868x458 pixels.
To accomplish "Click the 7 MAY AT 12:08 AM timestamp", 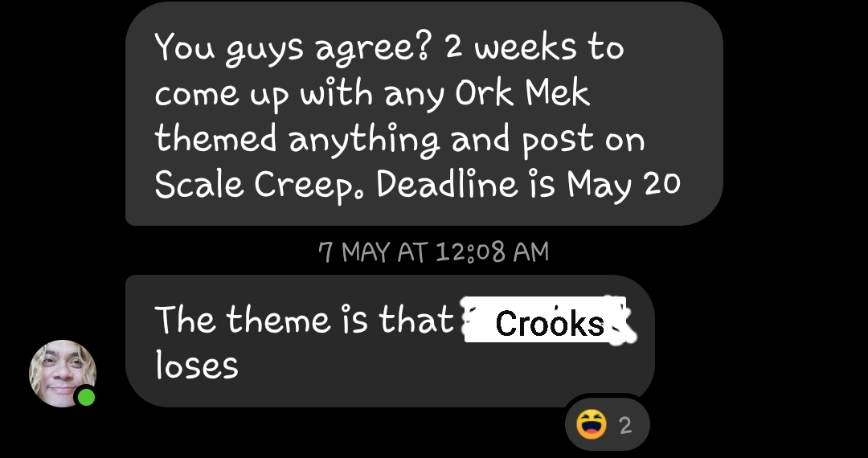I will coord(433,252).
